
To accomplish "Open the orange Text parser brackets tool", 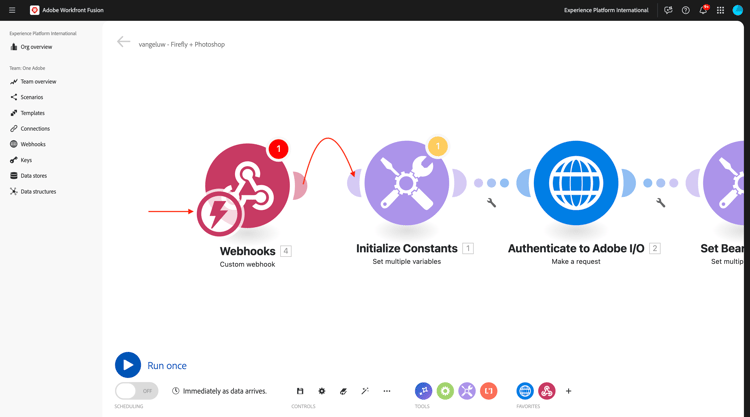I will pos(489,391).
